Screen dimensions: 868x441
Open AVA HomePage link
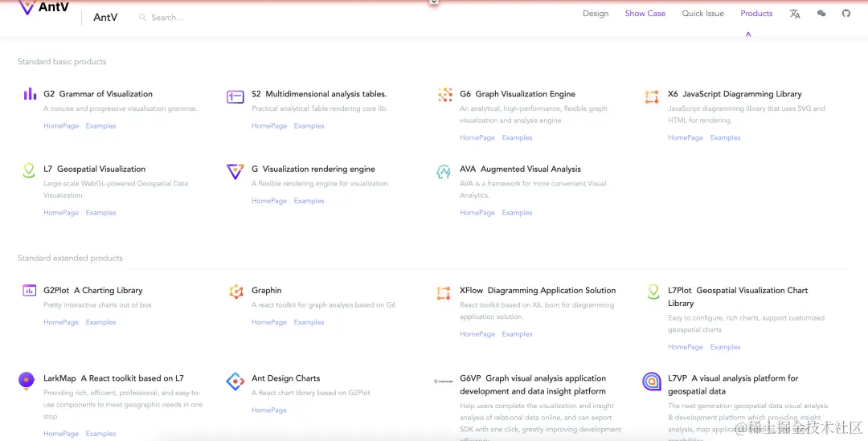tap(477, 213)
